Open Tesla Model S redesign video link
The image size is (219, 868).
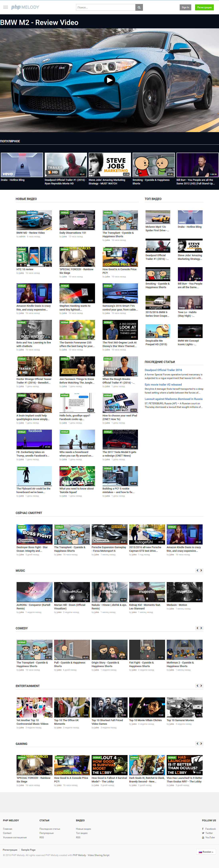pos(119,454)
